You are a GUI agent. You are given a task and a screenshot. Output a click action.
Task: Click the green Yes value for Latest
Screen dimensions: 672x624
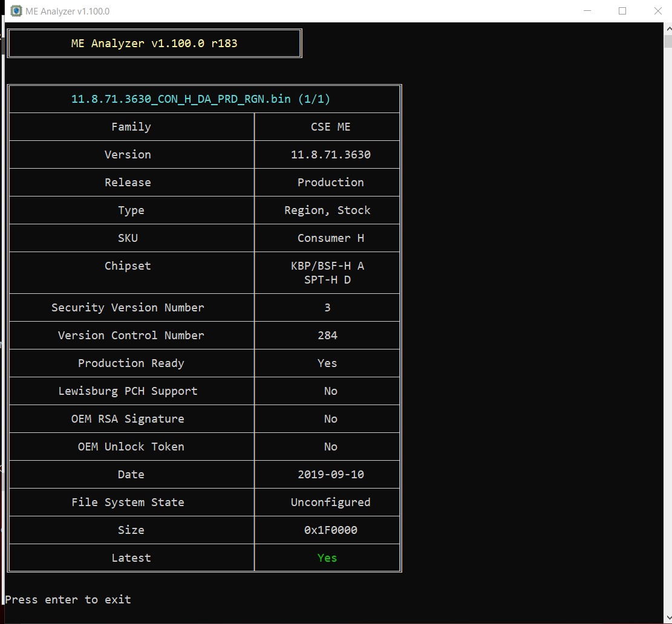tap(327, 558)
